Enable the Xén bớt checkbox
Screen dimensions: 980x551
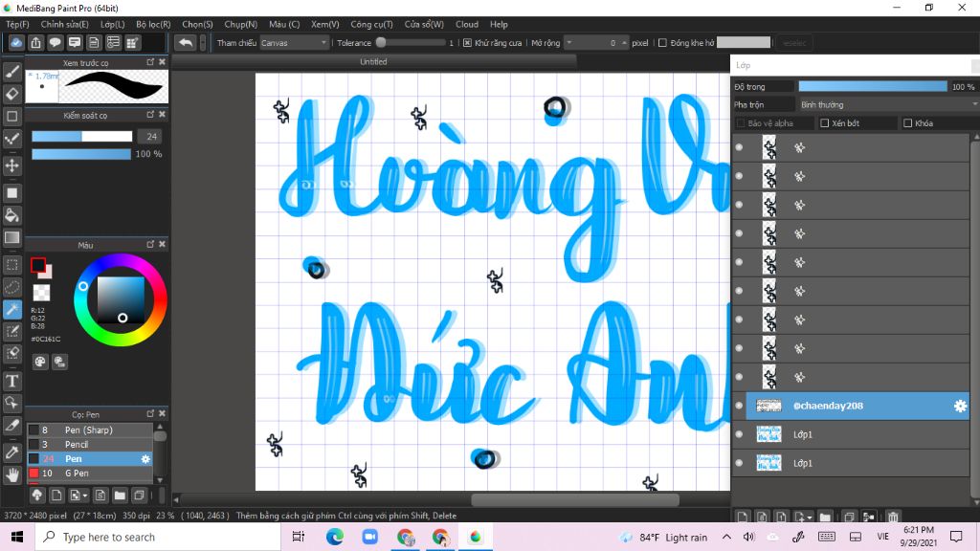(824, 123)
